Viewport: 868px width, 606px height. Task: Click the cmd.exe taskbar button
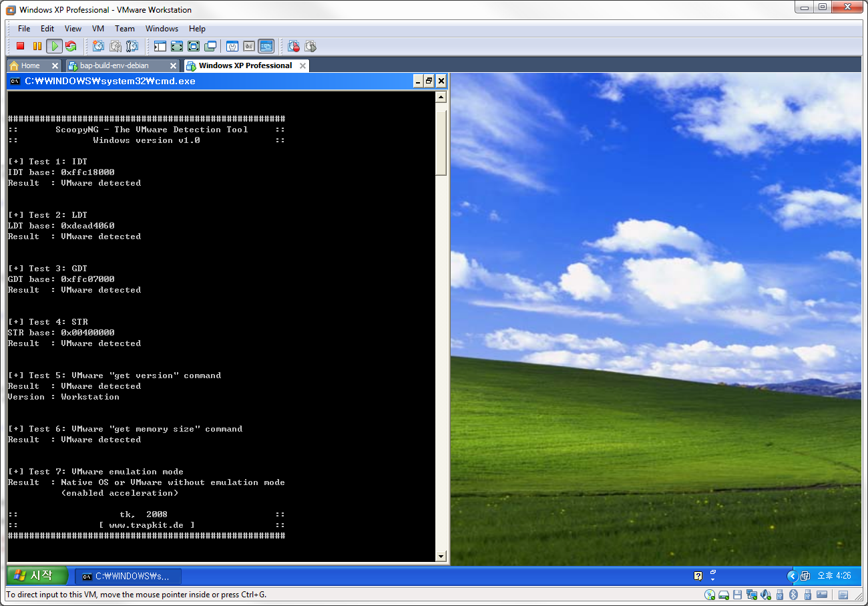pos(127,576)
